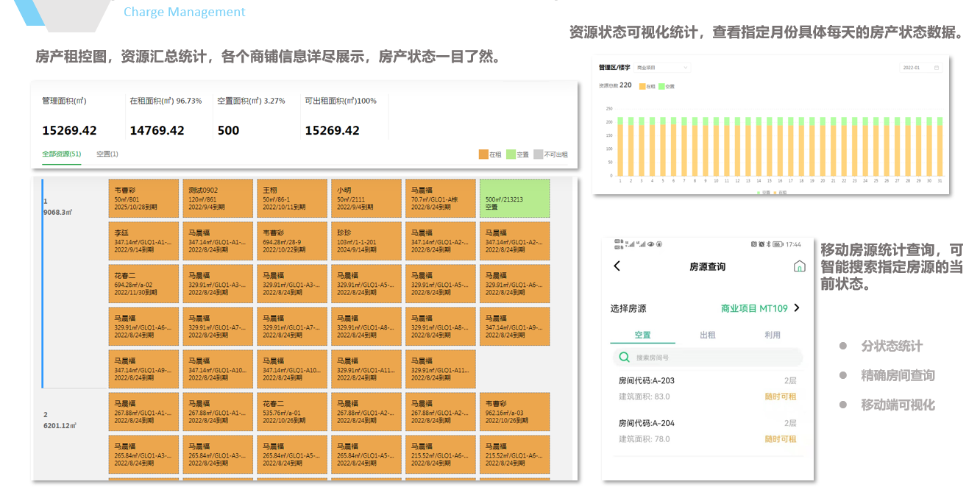Toggle the 在租 series below the chart axis
Image resolution: width=980 pixels, height=501 pixels.
(780, 193)
